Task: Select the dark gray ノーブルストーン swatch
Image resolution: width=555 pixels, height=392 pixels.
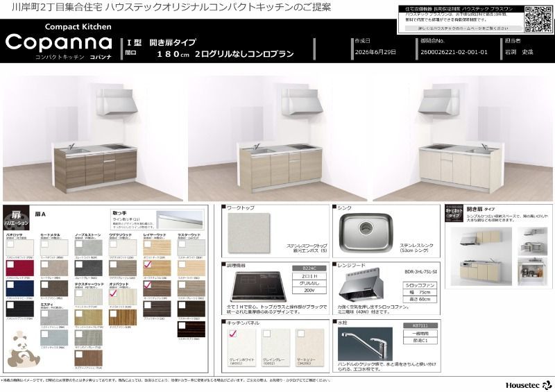Action: coord(89,268)
